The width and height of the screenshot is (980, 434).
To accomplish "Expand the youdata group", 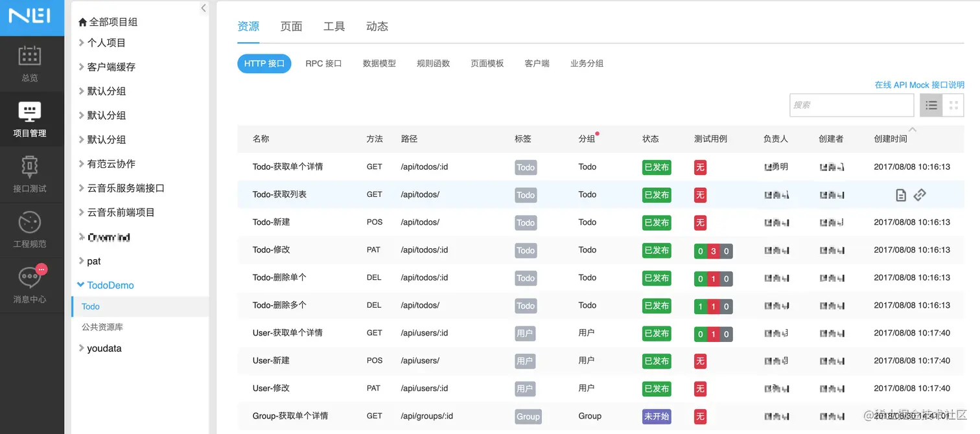I will pyautogui.click(x=81, y=348).
